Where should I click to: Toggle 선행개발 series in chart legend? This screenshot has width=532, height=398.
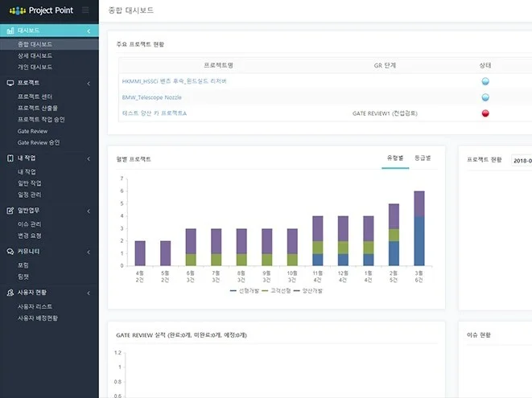point(242,289)
